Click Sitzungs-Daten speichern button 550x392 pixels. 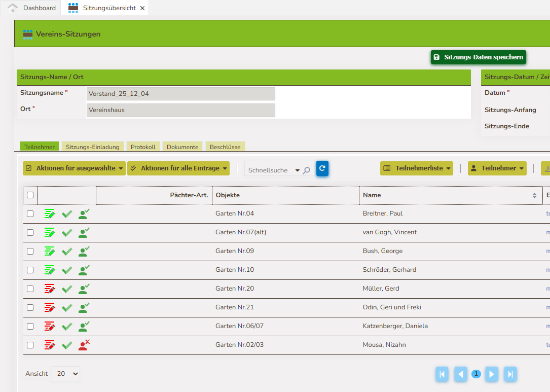pyautogui.click(x=478, y=57)
